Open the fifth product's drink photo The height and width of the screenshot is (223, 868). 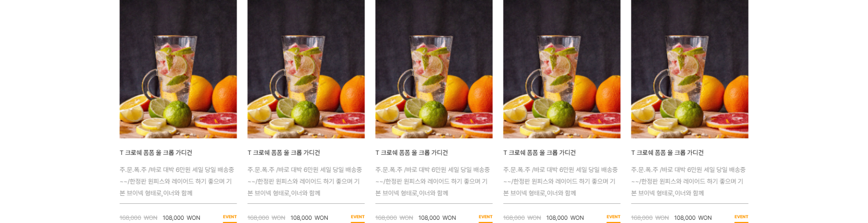[x=689, y=69]
